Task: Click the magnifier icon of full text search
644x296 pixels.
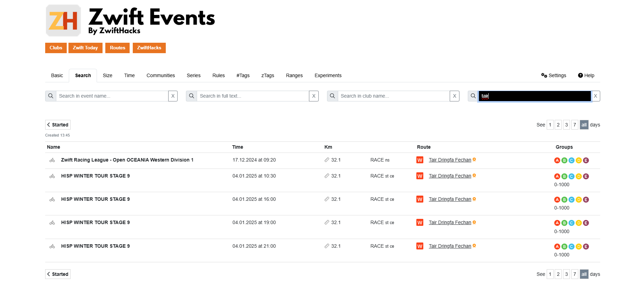Action: (x=191, y=96)
